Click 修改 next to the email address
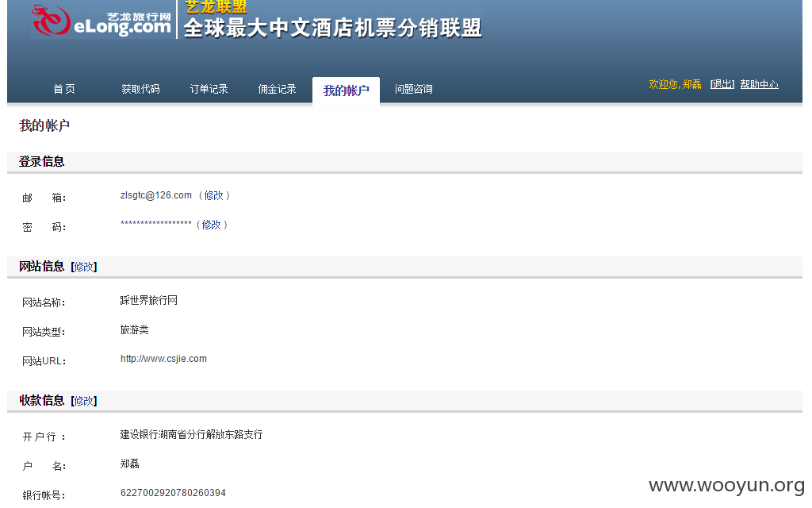The width and height of the screenshot is (812, 508). 213,195
